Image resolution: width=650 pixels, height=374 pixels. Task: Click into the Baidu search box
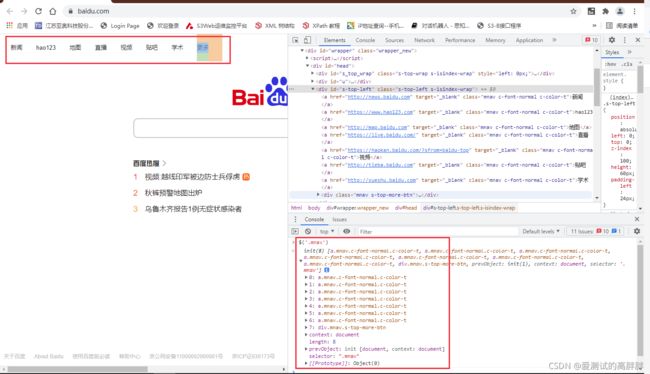[x=211, y=128]
